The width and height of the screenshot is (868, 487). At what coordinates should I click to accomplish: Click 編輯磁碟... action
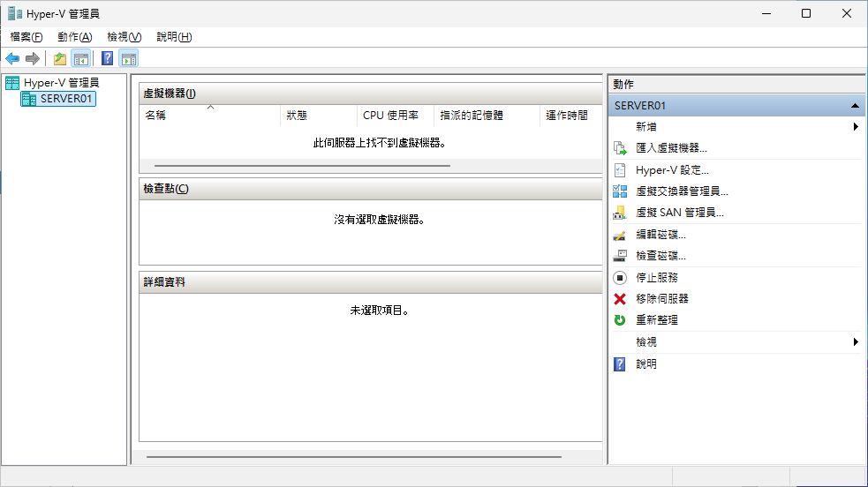click(661, 235)
